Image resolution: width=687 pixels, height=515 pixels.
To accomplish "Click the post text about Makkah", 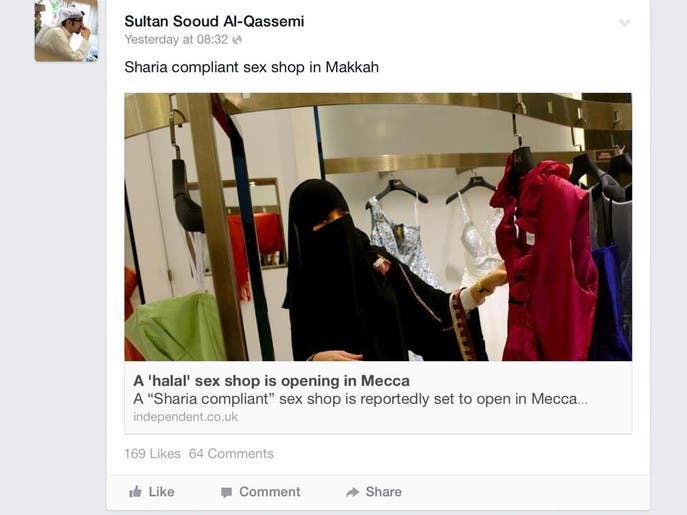I will click(251, 67).
